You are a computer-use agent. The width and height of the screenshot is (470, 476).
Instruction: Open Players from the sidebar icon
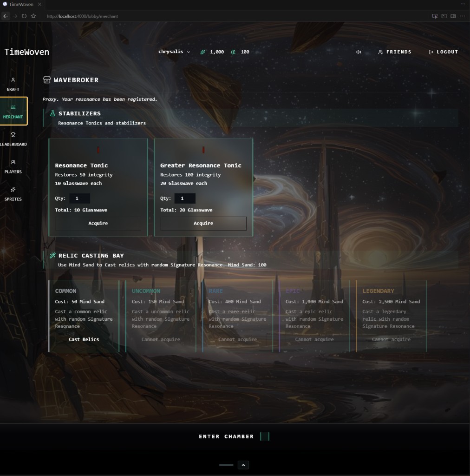click(13, 162)
